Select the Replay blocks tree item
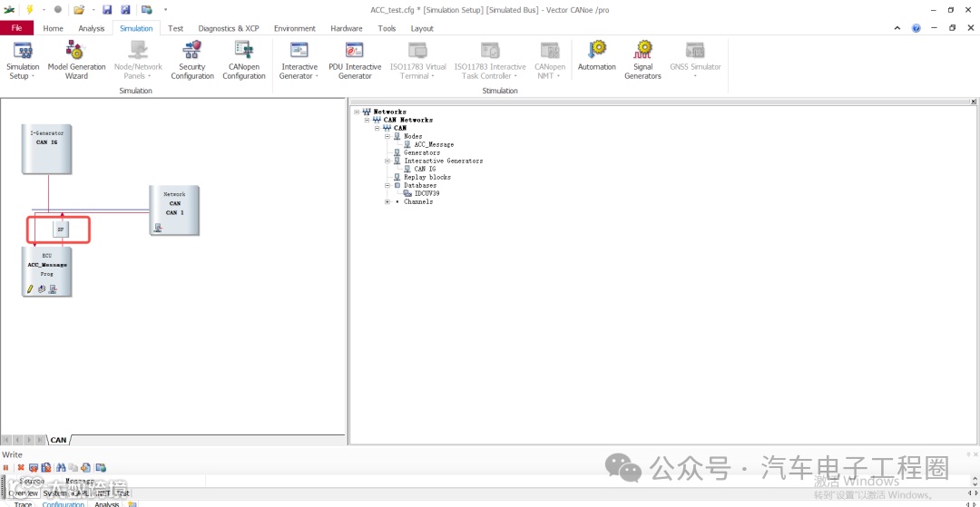Image resolution: width=980 pixels, height=507 pixels. (426, 177)
